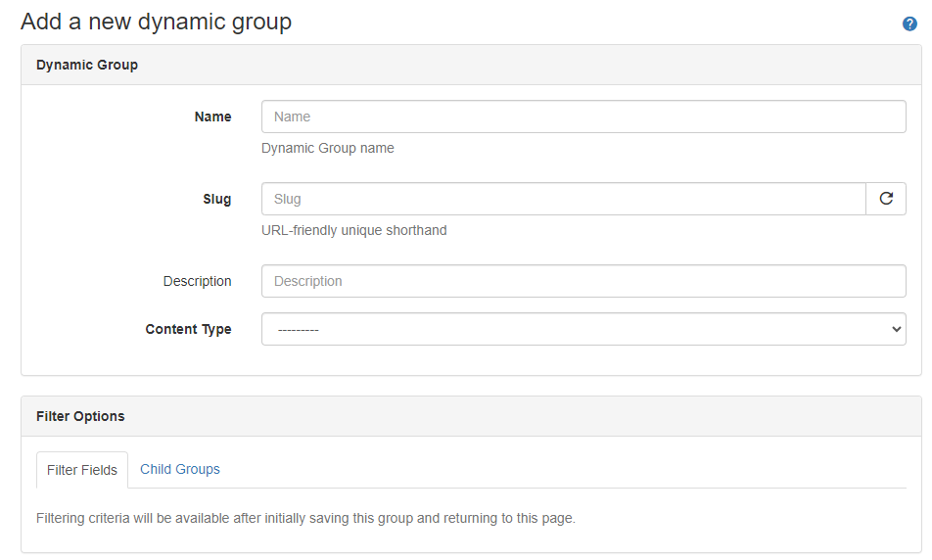The image size is (932, 560).
Task: Click the Content Type field label
Action: [188, 329]
